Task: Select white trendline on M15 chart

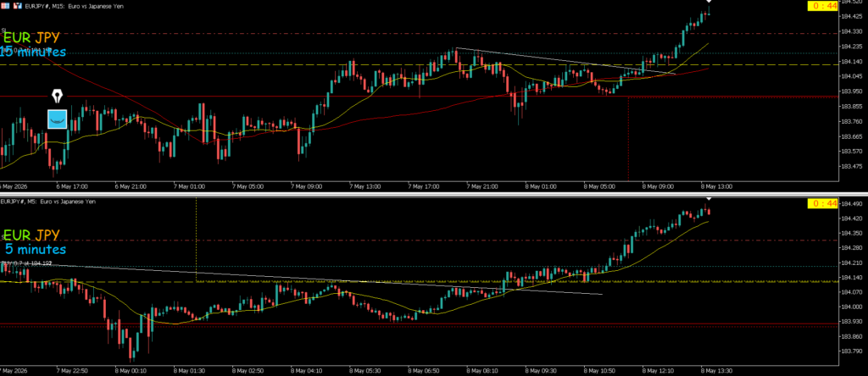Action: 565,61
